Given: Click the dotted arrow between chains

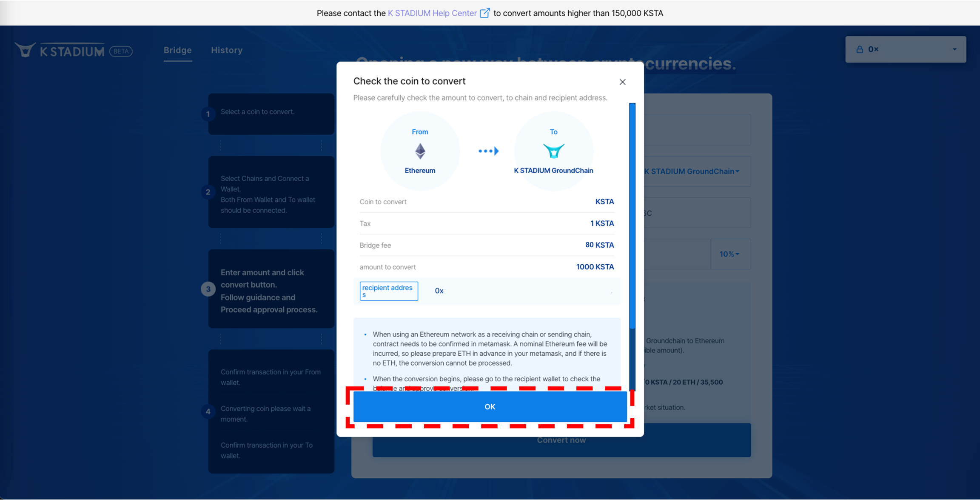Looking at the screenshot, I should (488, 151).
